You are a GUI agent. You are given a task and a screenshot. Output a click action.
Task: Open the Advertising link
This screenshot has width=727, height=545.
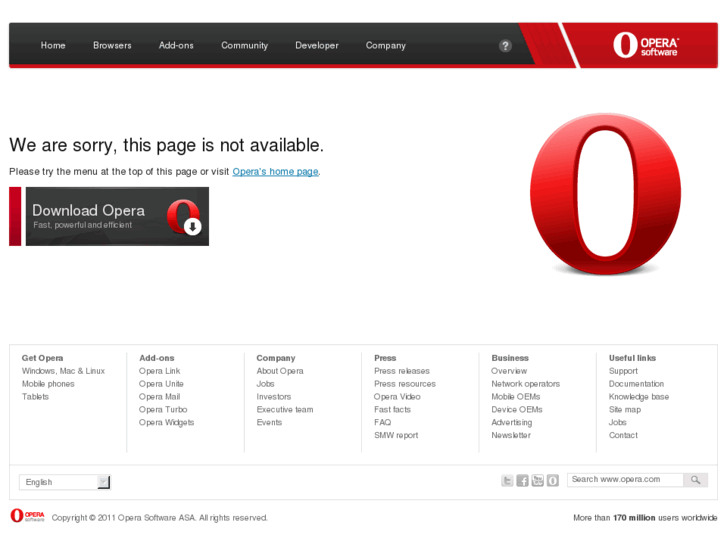512,423
